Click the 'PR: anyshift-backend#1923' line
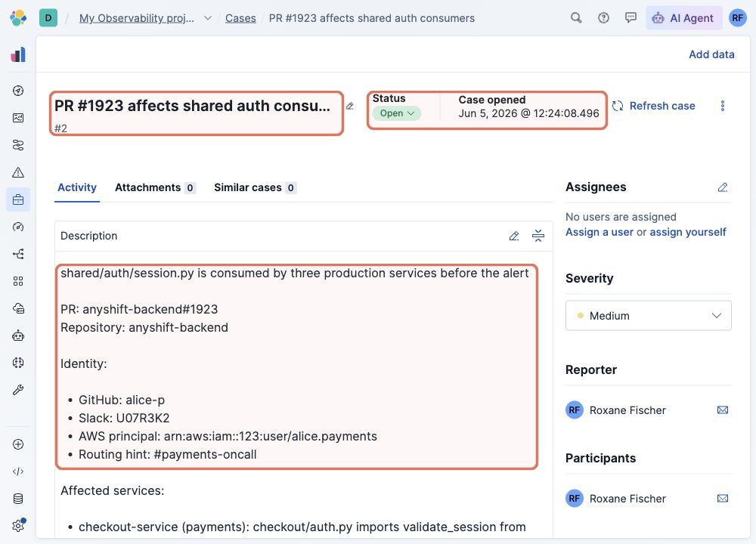The height and width of the screenshot is (544, 756). click(139, 309)
